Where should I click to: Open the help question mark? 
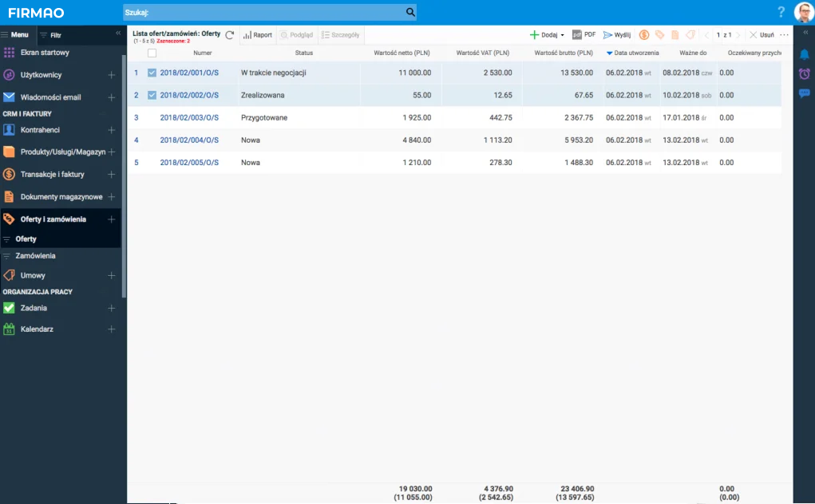(x=781, y=12)
